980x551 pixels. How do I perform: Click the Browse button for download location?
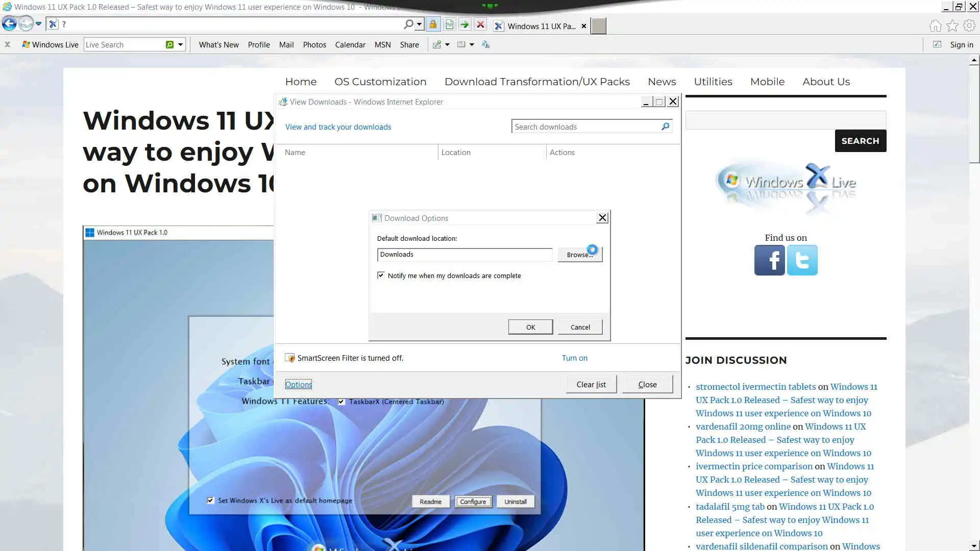pos(579,255)
